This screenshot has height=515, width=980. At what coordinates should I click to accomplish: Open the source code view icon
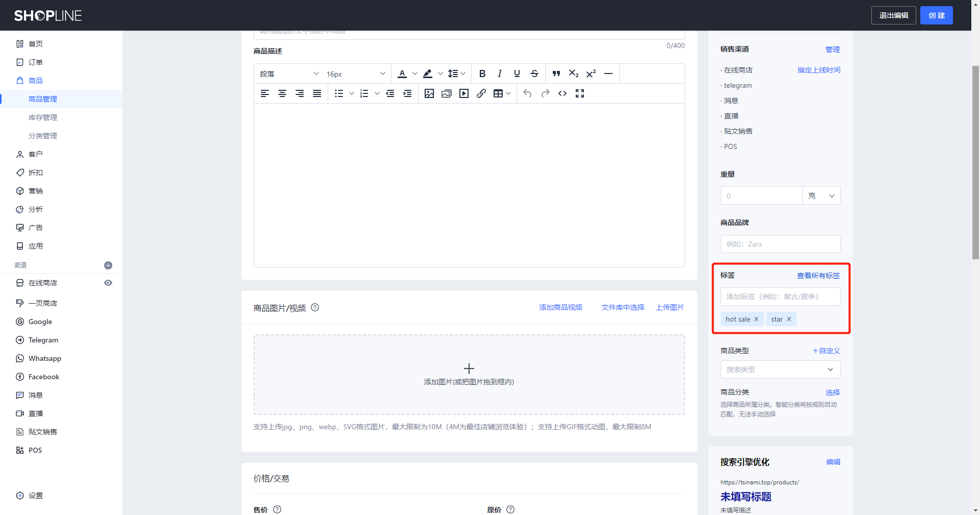[562, 93]
